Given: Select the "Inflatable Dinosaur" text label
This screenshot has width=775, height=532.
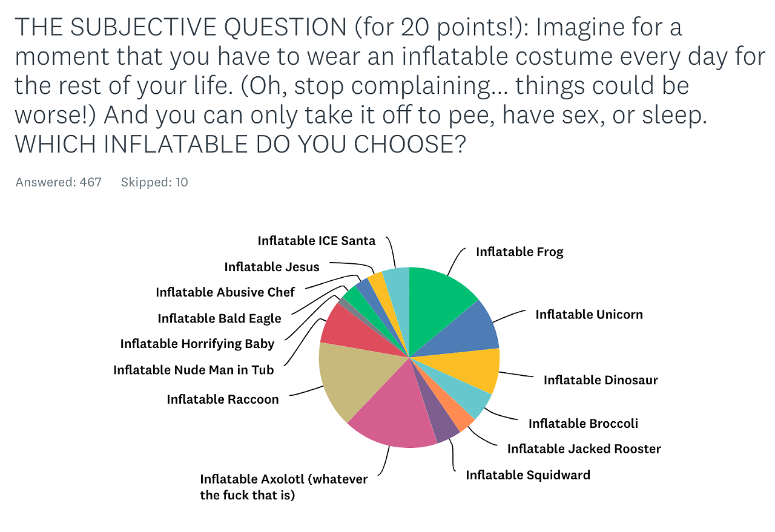Looking at the screenshot, I should [x=600, y=380].
